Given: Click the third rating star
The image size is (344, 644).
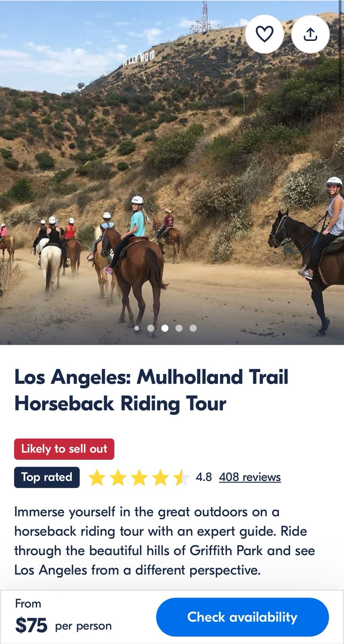Looking at the screenshot, I should [139, 478].
